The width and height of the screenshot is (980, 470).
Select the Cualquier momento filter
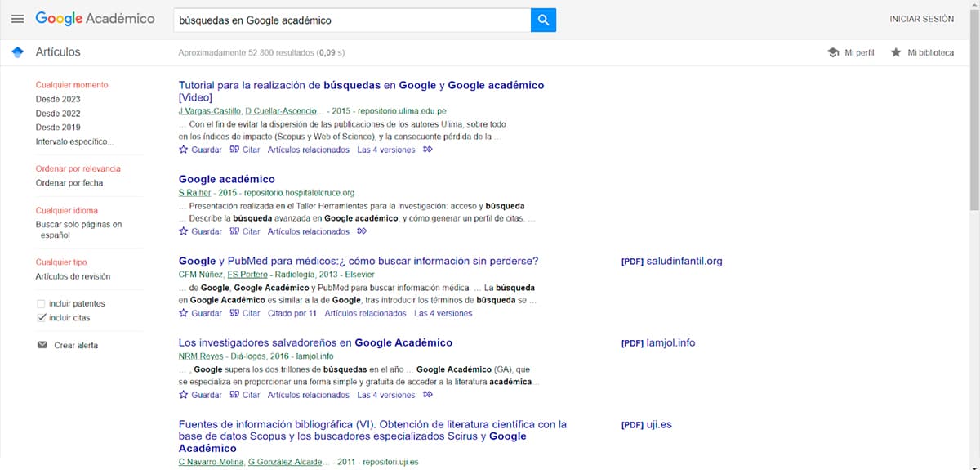click(72, 85)
